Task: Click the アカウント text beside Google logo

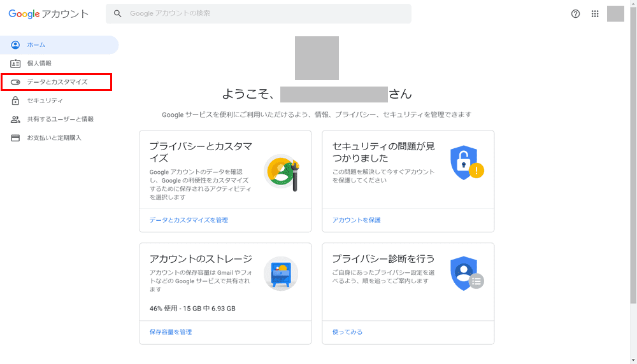Action: pos(65,14)
